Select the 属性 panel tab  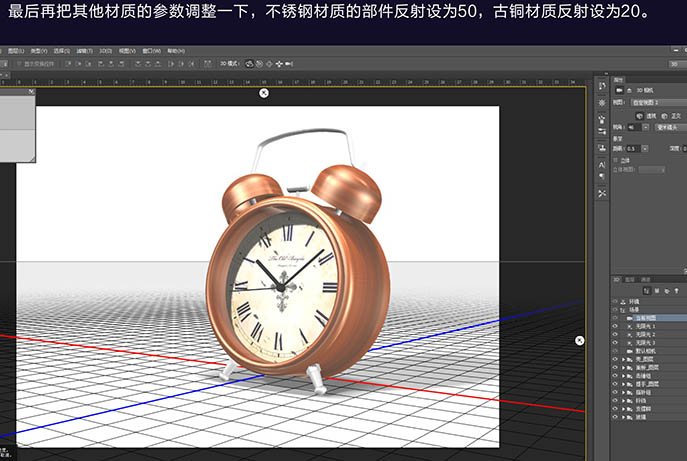coord(619,80)
